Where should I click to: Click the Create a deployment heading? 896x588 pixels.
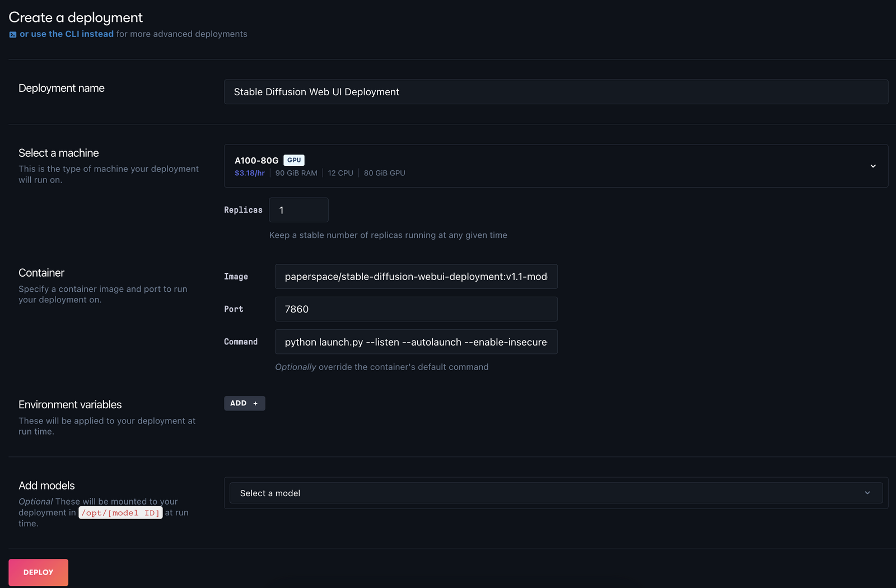click(75, 17)
